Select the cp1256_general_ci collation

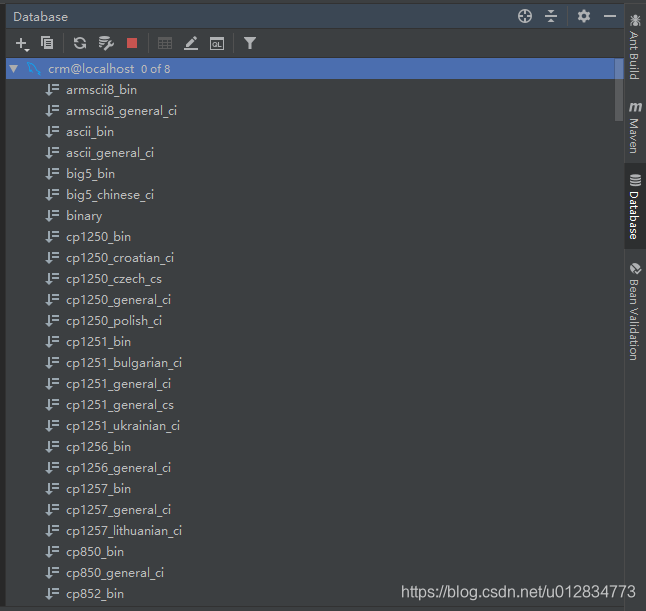pos(119,468)
